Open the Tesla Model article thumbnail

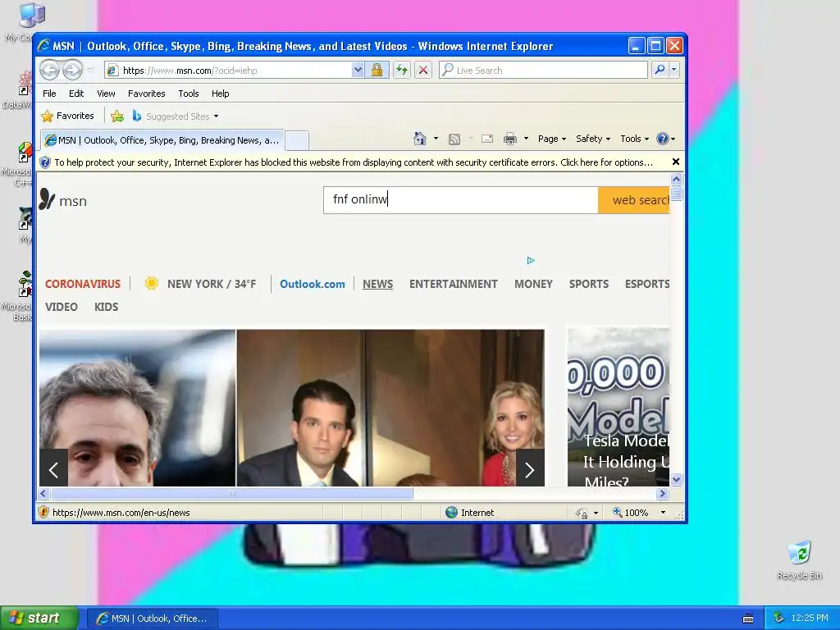click(x=619, y=407)
